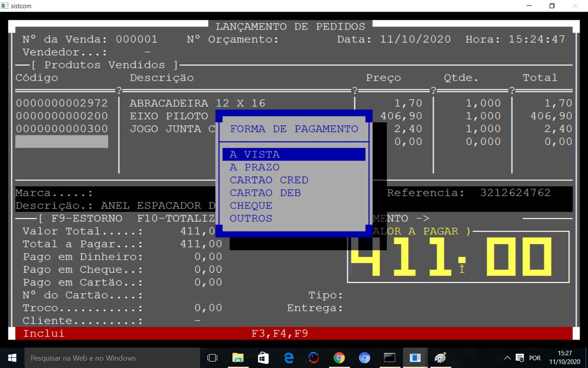Image resolution: width=588 pixels, height=368 pixels.
Task: Restore the sistcom window size
Action: [x=552, y=6]
